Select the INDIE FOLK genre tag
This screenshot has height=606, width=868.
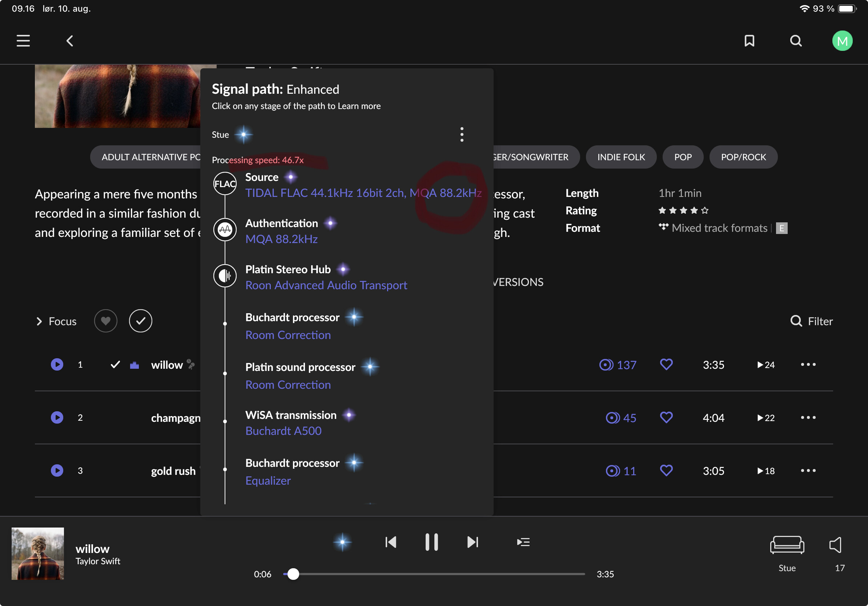(621, 157)
